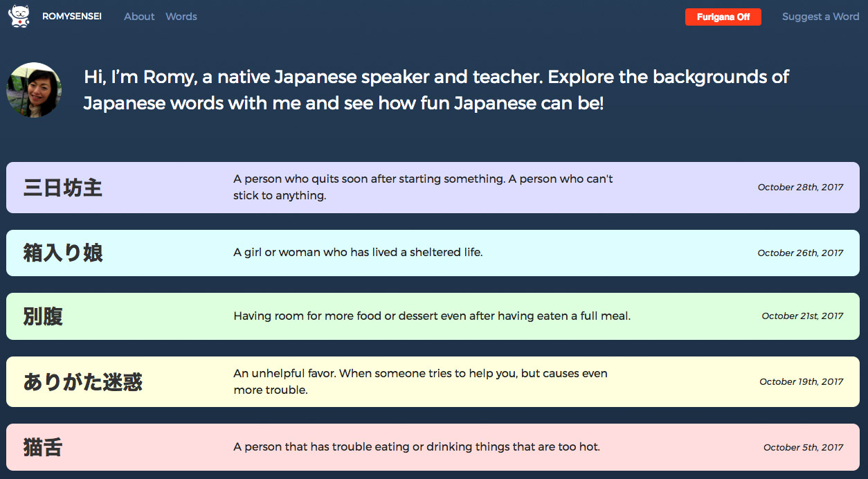This screenshot has height=479, width=868.
Task: Toggle the Furigana Off button
Action: tap(723, 17)
